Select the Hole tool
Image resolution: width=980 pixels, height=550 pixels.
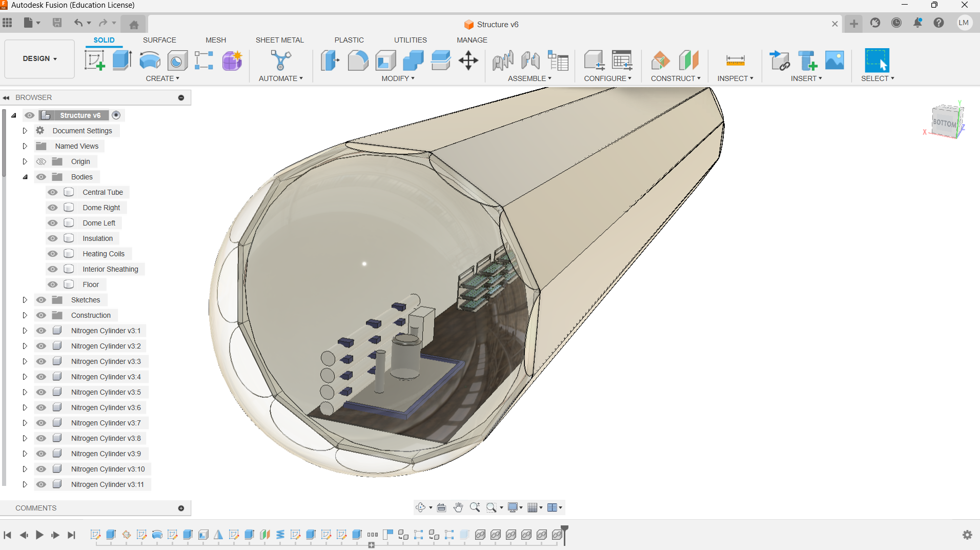pos(177,60)
